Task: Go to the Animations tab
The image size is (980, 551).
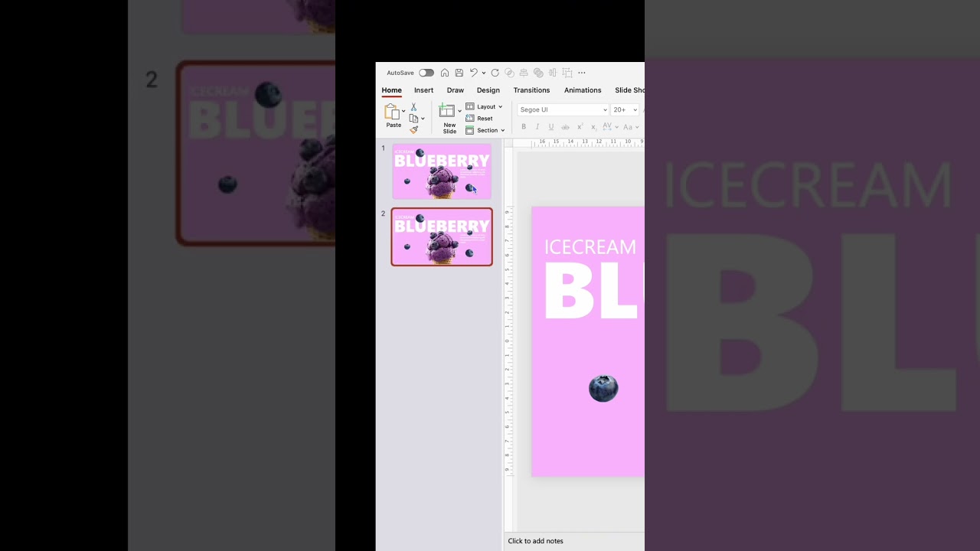Action: [x=583, y=90]
